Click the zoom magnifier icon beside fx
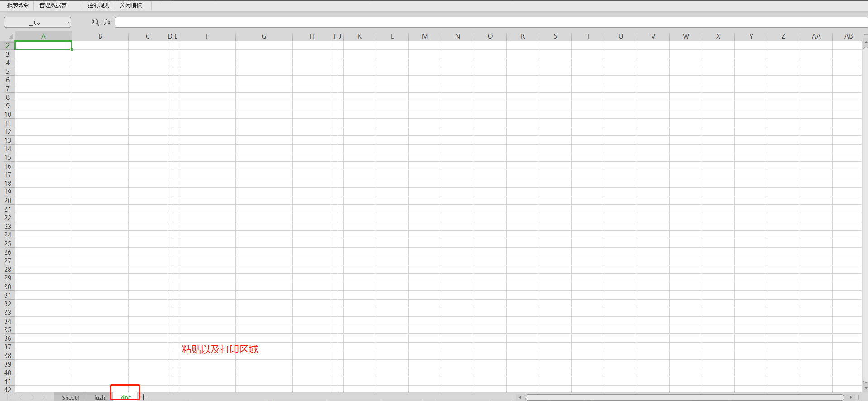 [95, 22]
